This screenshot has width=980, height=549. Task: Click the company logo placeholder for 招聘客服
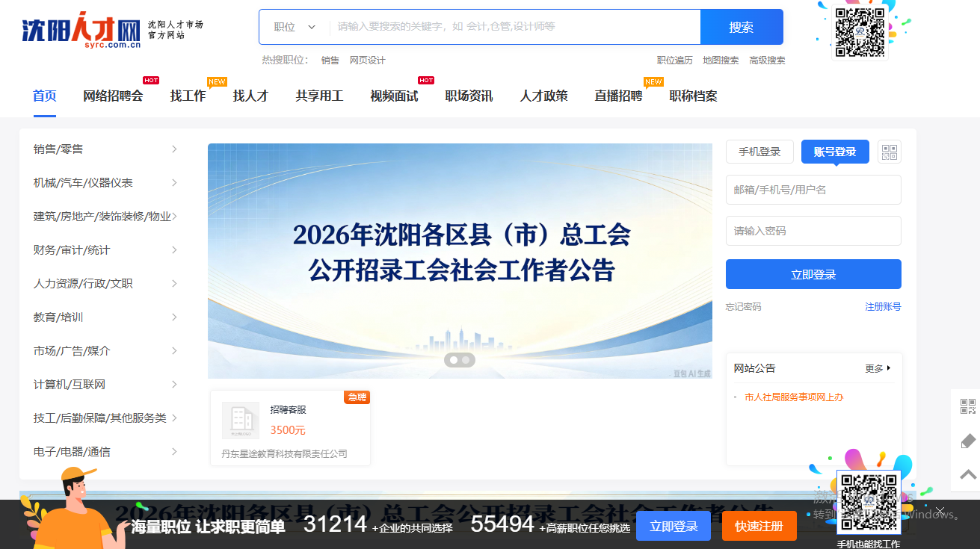coord(241,420)
